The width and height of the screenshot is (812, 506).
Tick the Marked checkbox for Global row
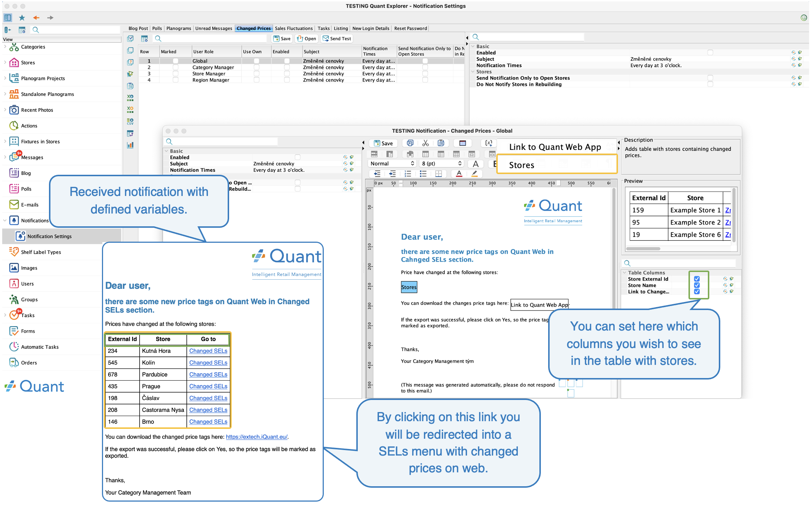(x=175, y=61)
